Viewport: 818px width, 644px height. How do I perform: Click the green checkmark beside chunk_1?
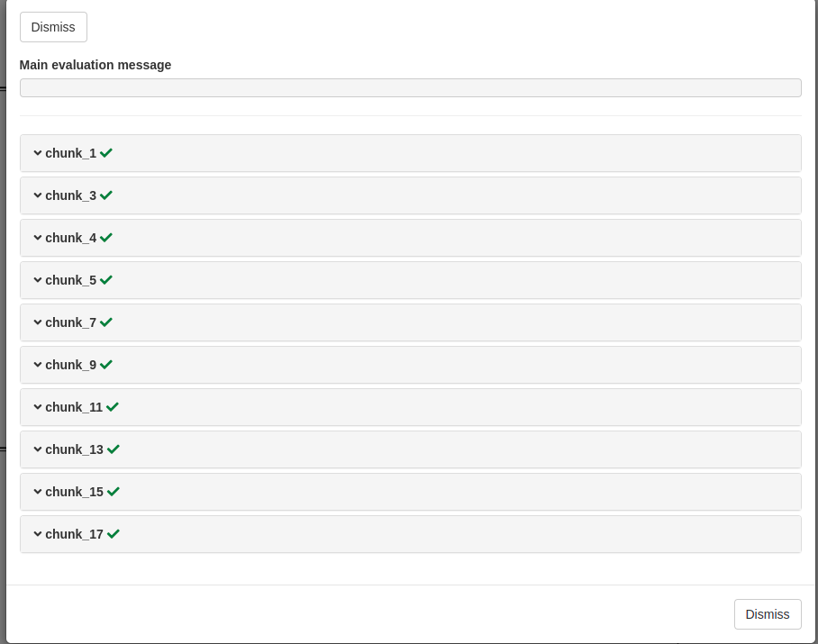(x=106, y=153)
